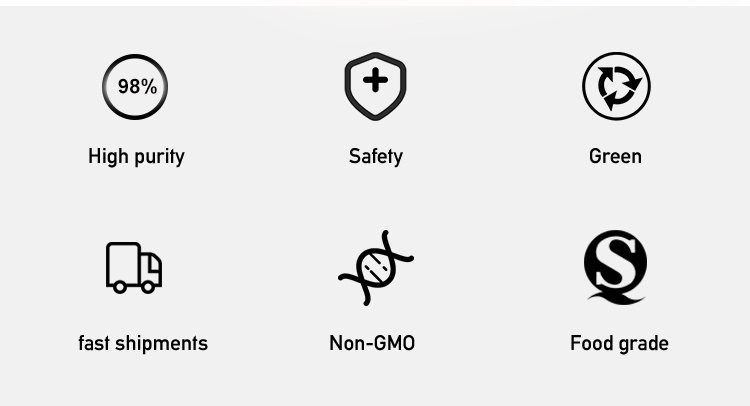This screenshot has height=406, width=750.
Task: Select the circular recycling arrows icon
Action: click(616, 87)
